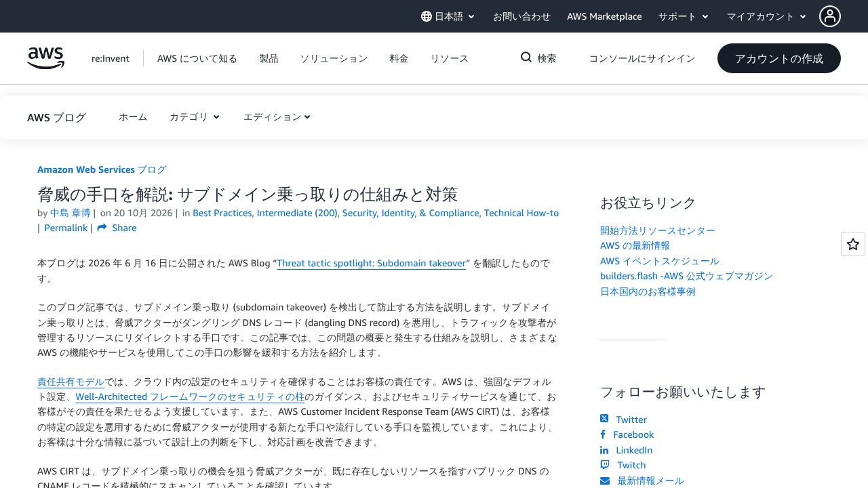The height and width of the screenshot is (488, 868).
Task: Open the ソリューション menu
Action: click(334, 58)
